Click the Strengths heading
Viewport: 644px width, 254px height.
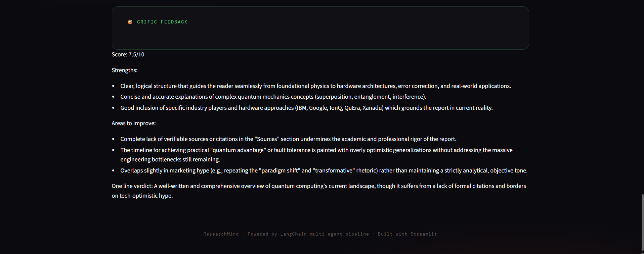pyautogui.click(x=125, y=70)
